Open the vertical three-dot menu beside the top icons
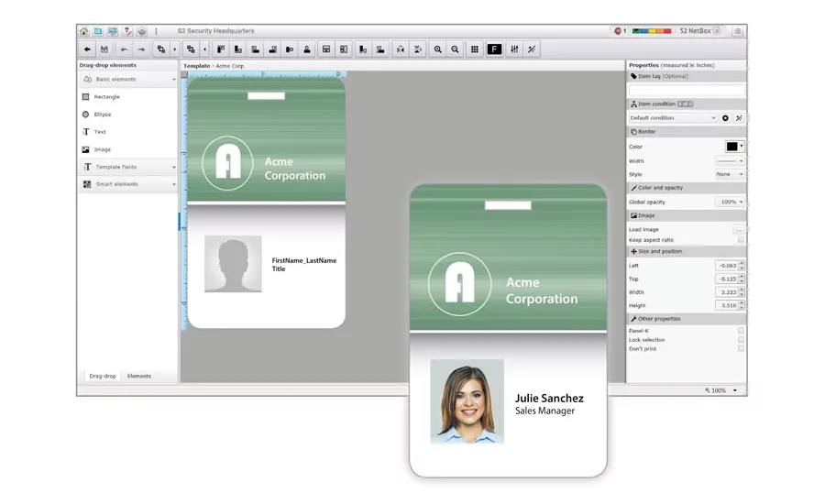Viewport: 825px width, 504px height. tap(156, 31)
